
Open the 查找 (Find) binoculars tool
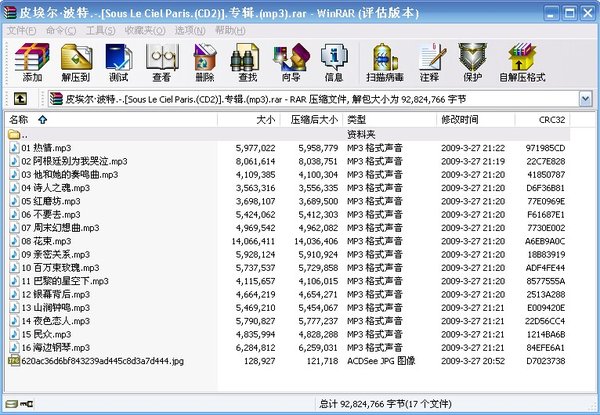click(x=247, y=62)
